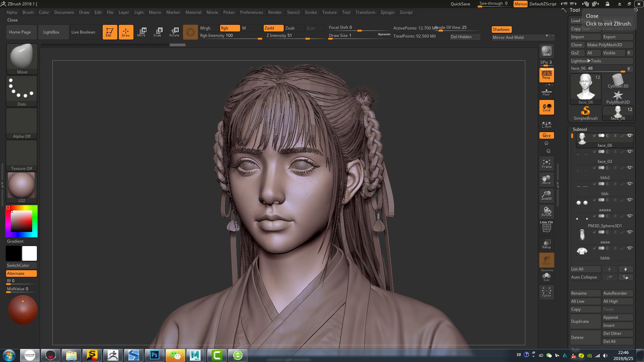
Task: Toggle PolyF polyframe display
Action: tap(547, 227)
